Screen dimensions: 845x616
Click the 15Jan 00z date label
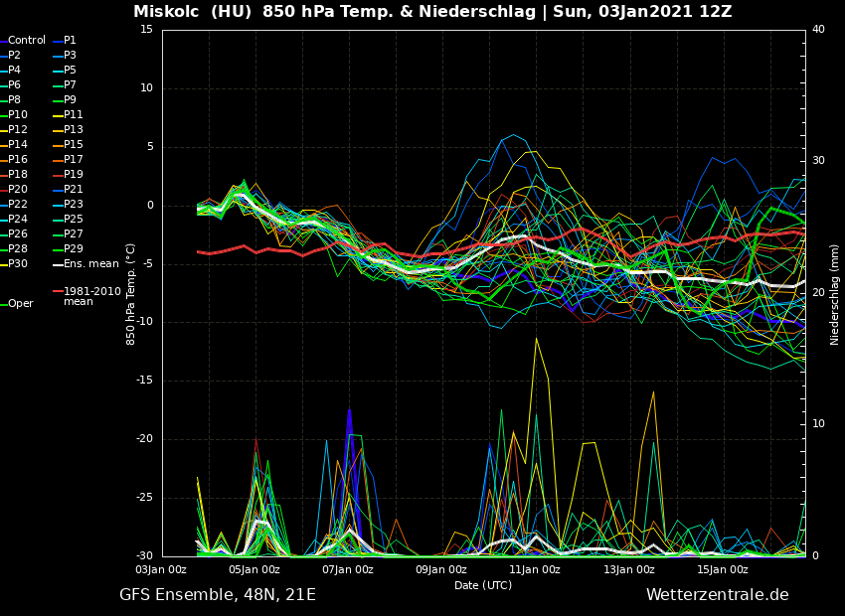pyautogui.click(x=723, y=570)
